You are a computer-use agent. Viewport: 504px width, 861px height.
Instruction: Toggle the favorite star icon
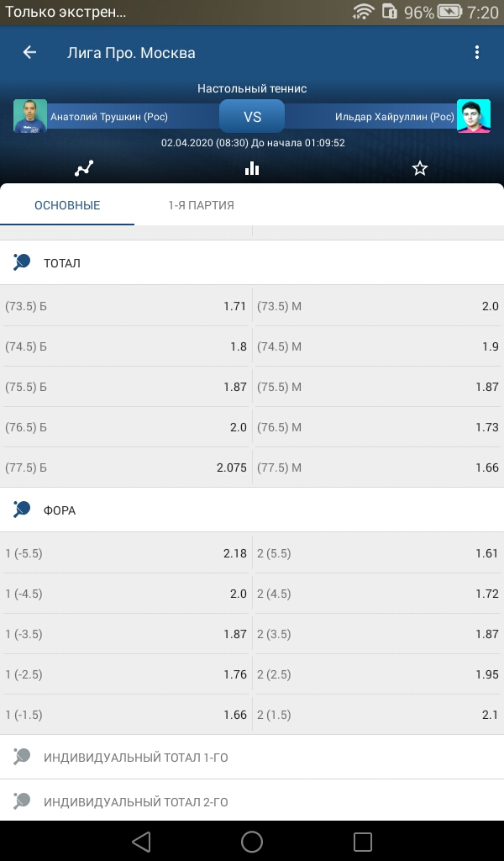click(x=419, y=168)
